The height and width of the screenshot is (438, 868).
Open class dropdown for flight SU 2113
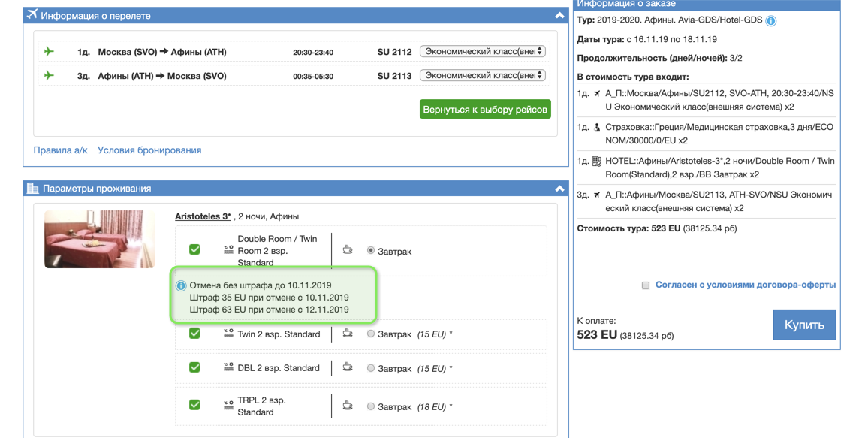tap(482, 76)
